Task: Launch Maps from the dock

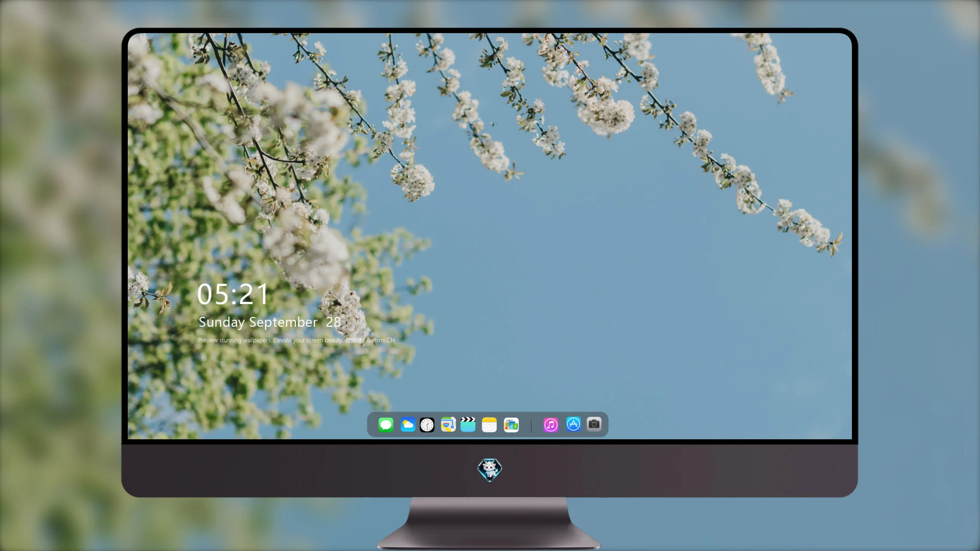Action: point(448,424)
